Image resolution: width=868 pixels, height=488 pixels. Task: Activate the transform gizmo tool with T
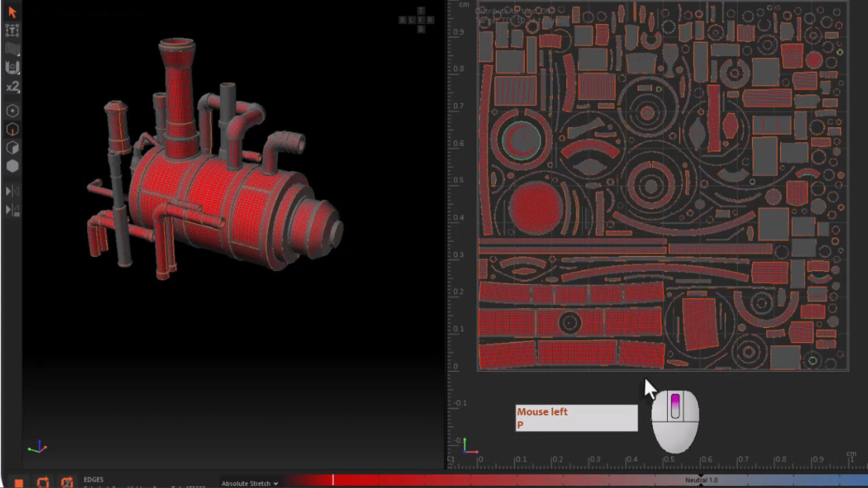click(x=12, y=30)
